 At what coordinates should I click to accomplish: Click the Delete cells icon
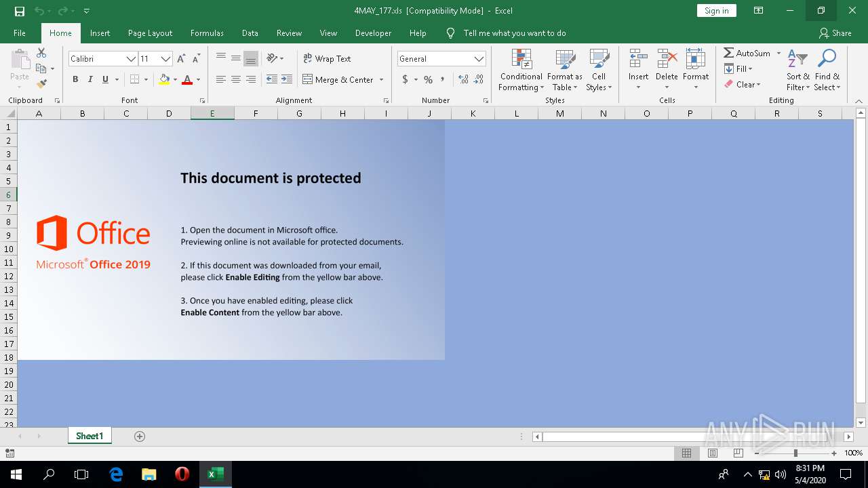[667, 59]
